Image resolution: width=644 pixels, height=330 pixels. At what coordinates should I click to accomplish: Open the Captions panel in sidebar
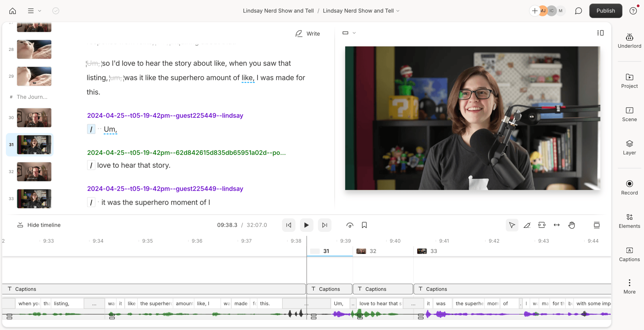(629, 255)
